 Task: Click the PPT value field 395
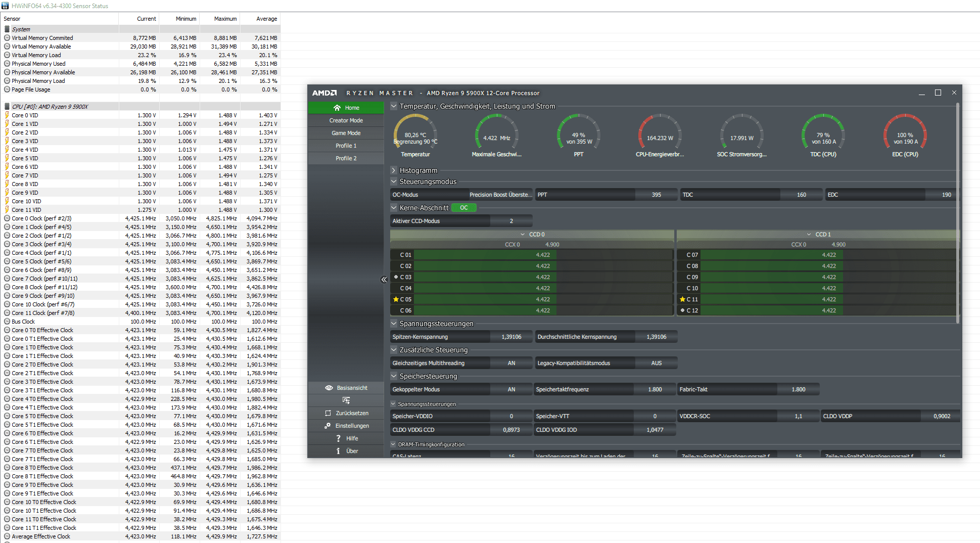click(x=657, y=195)
